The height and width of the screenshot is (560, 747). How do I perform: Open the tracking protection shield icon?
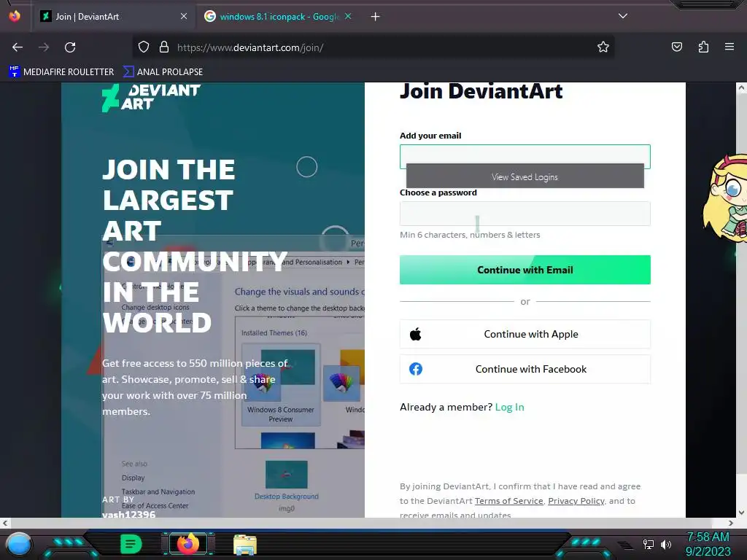(144, 47)
